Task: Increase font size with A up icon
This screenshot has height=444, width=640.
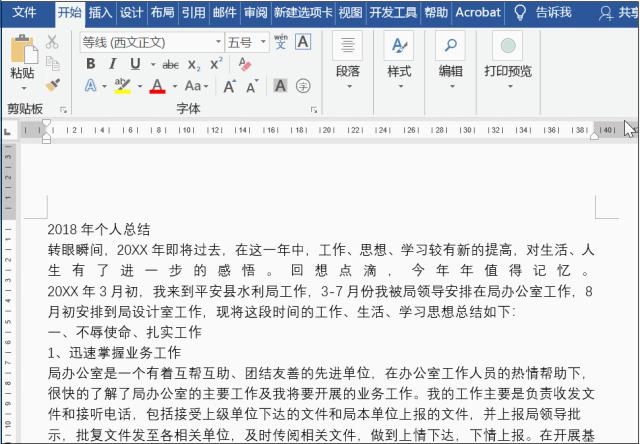Action: (229, 86)
